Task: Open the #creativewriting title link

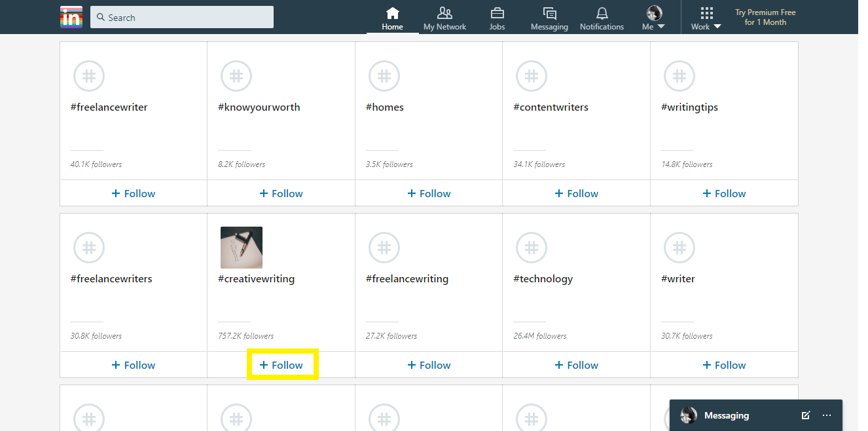Action: [x=256, y=279]
